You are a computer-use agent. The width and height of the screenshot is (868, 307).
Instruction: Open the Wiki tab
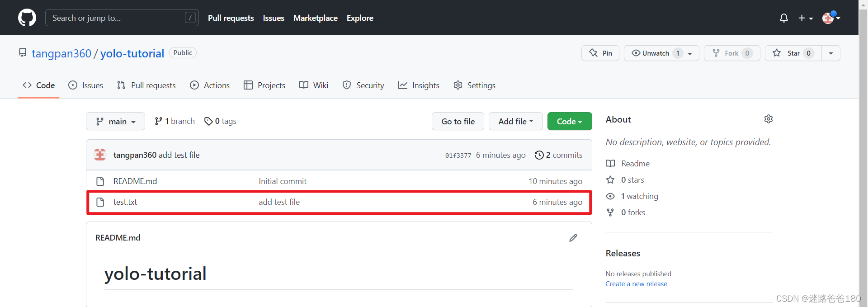pos(314,85)
